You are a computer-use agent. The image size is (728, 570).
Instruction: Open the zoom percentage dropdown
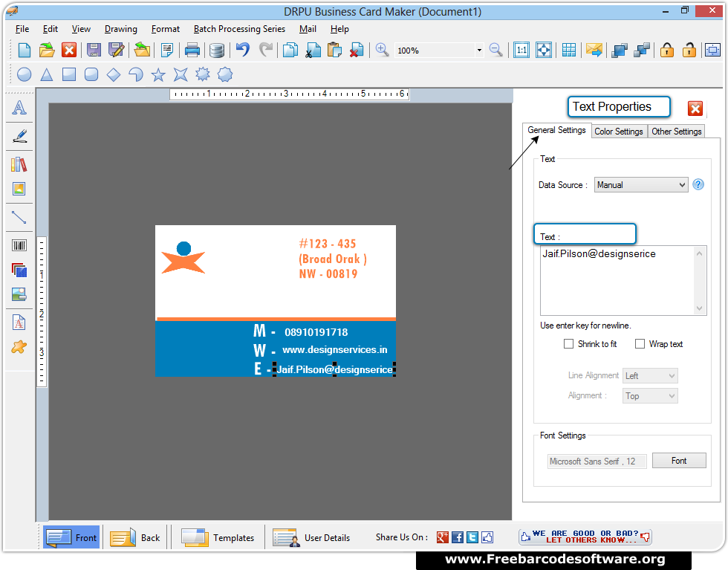click(x=479, y=51)
